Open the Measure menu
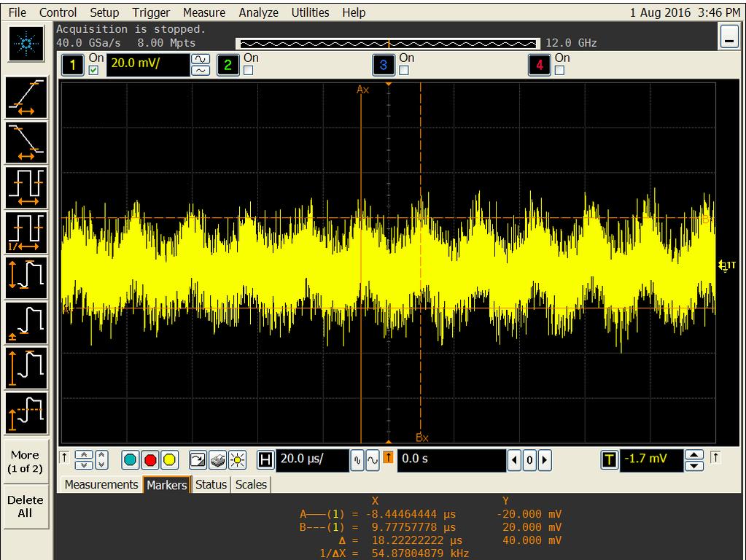The image size is (746, 560). point(204,12)
